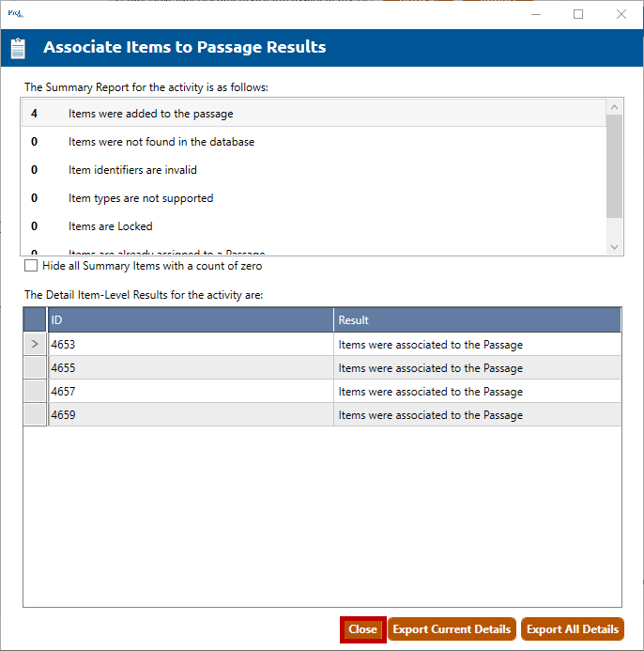
Task: Select the 'Item identifiers are invalid' summary row
Action: tap(314, 170)
